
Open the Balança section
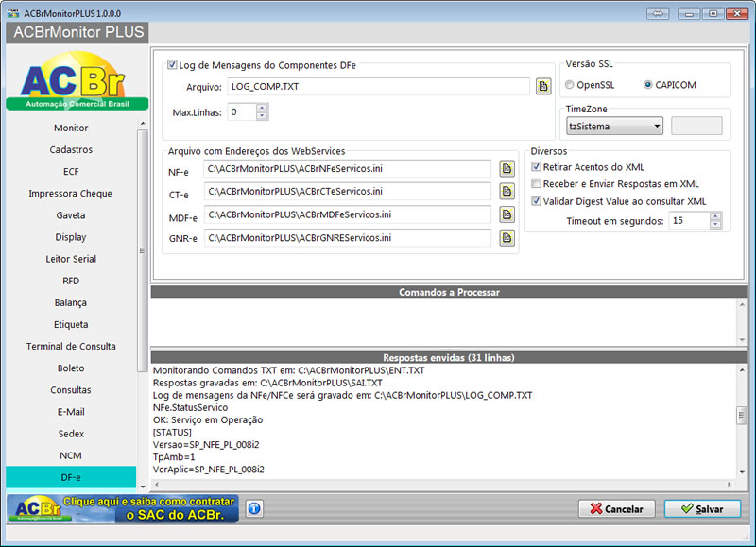click(x=71, y=302)
